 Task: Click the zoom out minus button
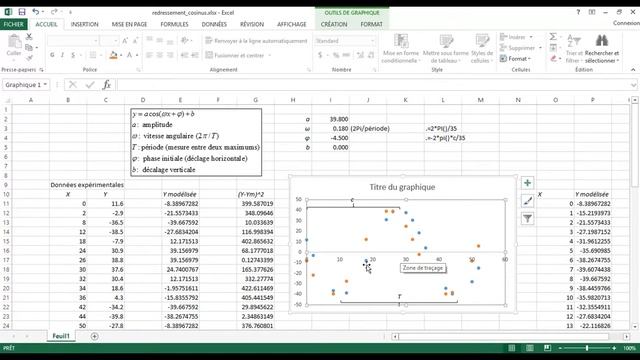coord(560,348)
